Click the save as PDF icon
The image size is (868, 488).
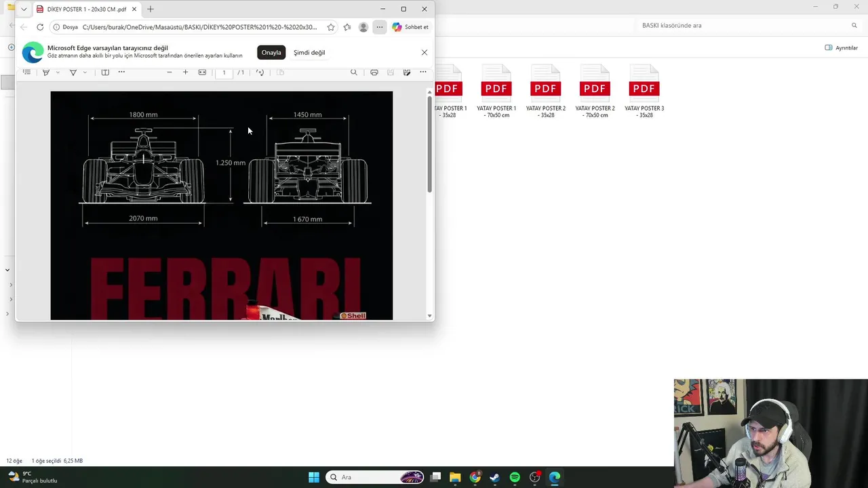(x=407, y=72)
